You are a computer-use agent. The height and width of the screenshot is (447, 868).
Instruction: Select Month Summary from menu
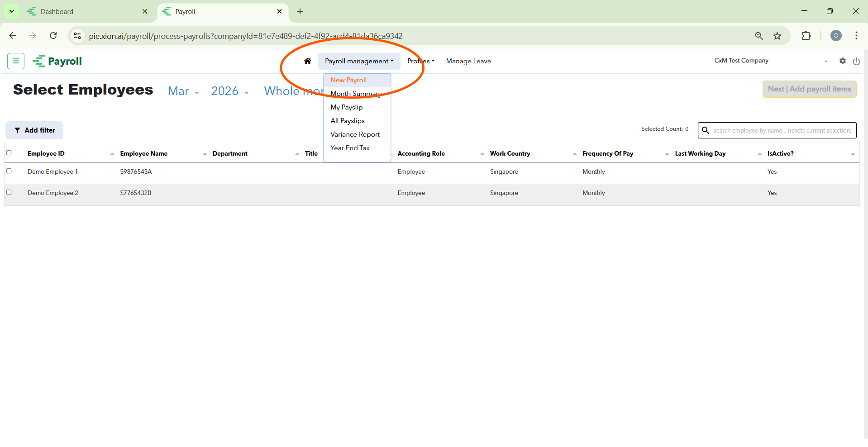click(x=356, y=94)
